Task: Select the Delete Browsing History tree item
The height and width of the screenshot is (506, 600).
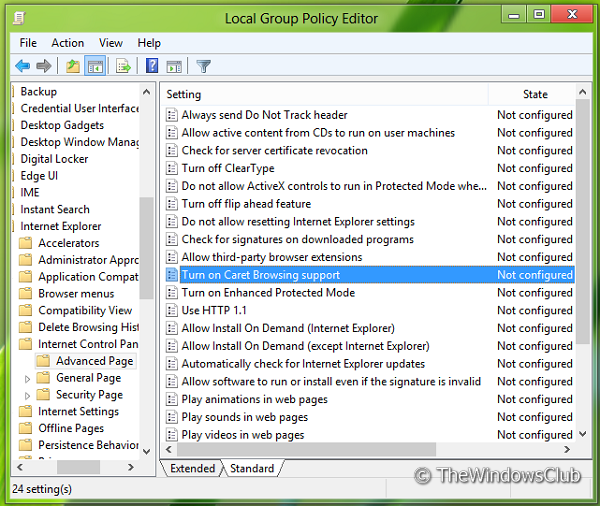Action: tap(88, 327)
